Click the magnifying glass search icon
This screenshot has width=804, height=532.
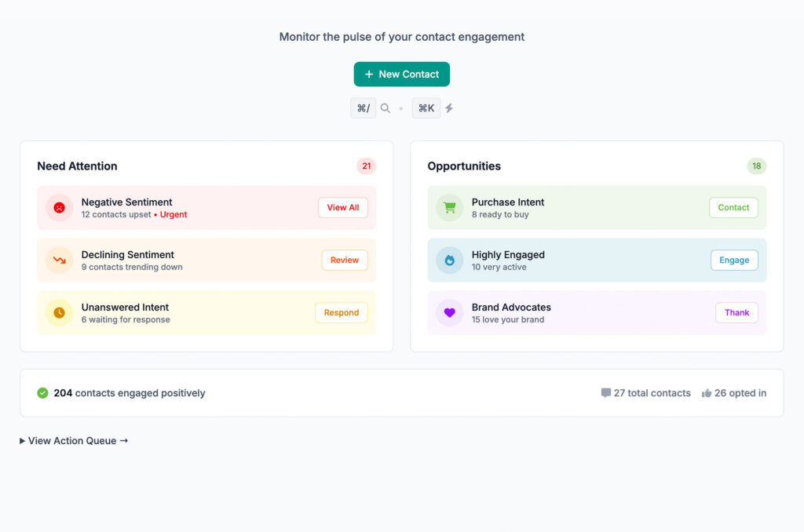click(385, 108)
